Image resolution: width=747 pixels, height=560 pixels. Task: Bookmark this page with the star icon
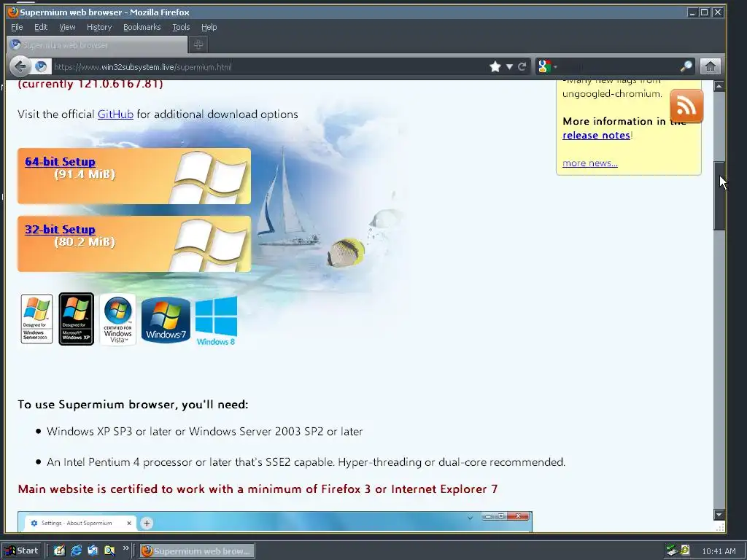(495, 66)
